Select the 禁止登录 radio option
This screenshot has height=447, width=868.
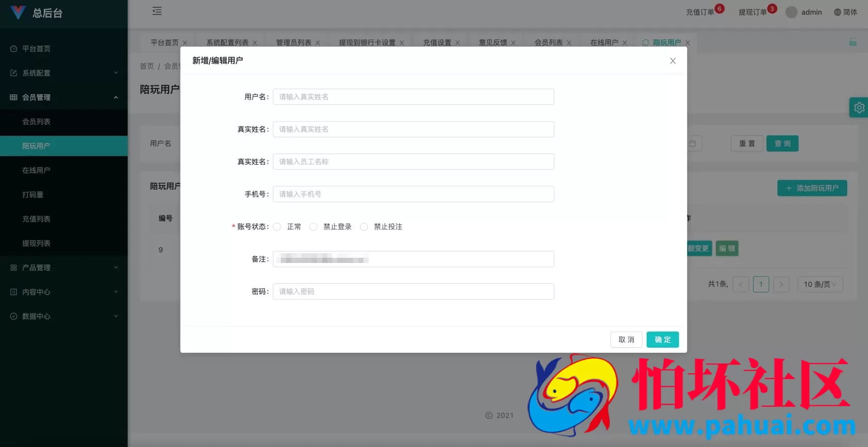[x=313, y=227]
